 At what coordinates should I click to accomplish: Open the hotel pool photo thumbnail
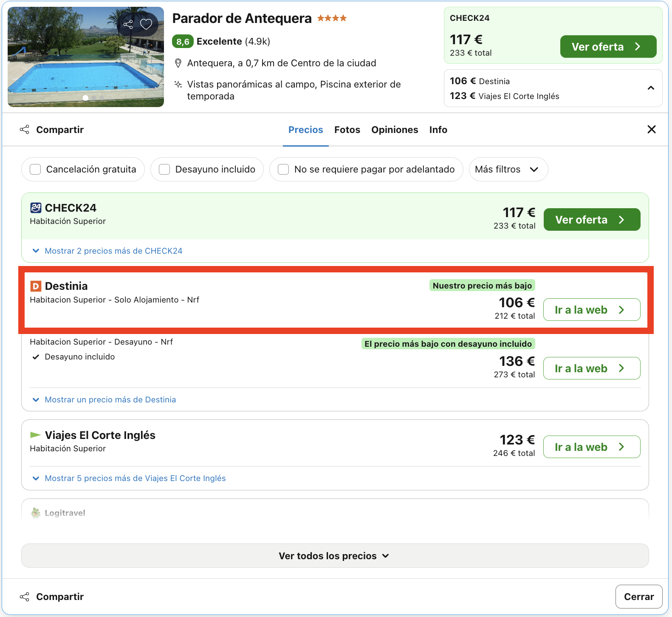[x=86, y=57]
